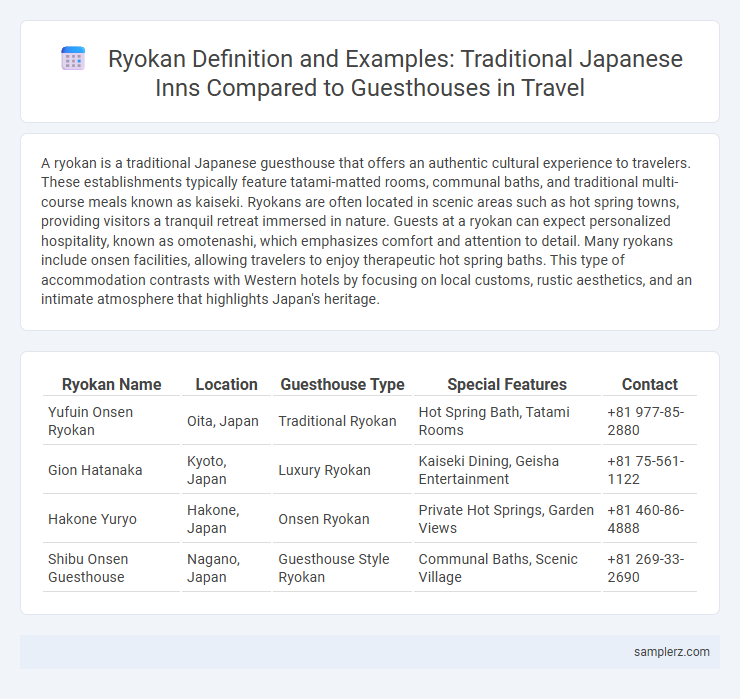This screenshot has height=699, width=740.
Task: Click the Traditional Ryokan type cell
Action: (343, 421)
